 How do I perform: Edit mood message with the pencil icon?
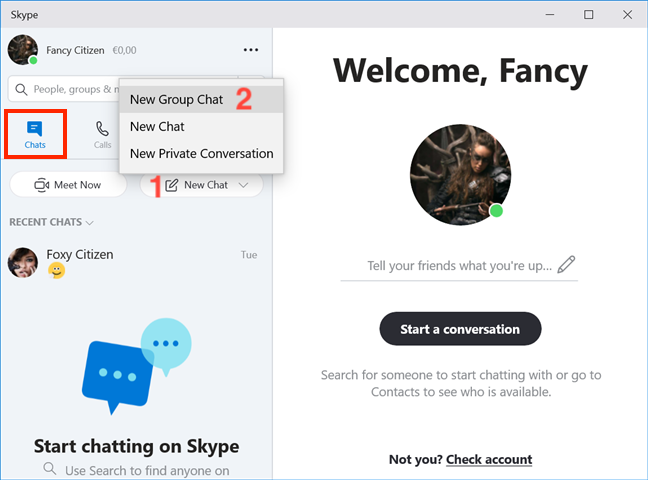[566, 265]
